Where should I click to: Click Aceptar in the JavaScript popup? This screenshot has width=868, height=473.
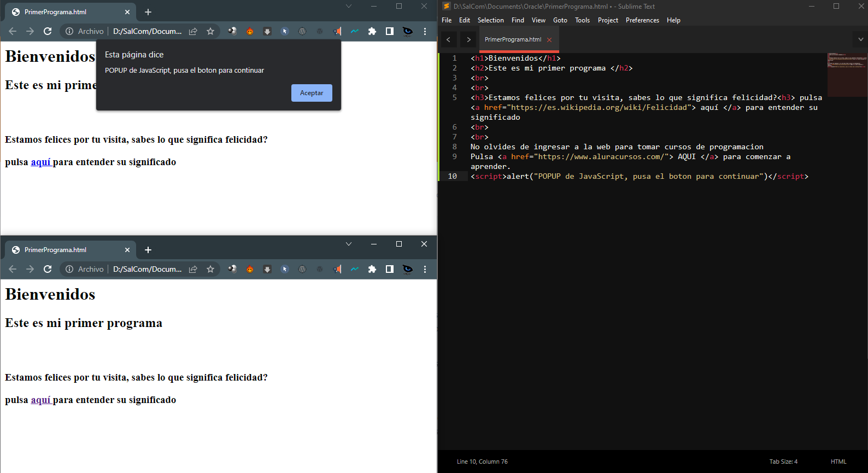coord(312,93)
